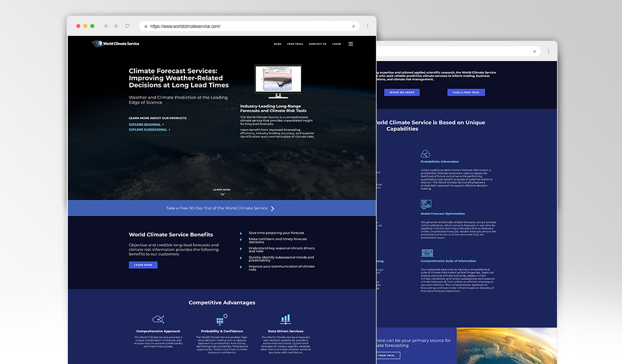The width and height of the screenshot is (622, 364).
Task: Click bullet arrow beside Quickly identify subseasonal trends
Action: tap(241, 258)
